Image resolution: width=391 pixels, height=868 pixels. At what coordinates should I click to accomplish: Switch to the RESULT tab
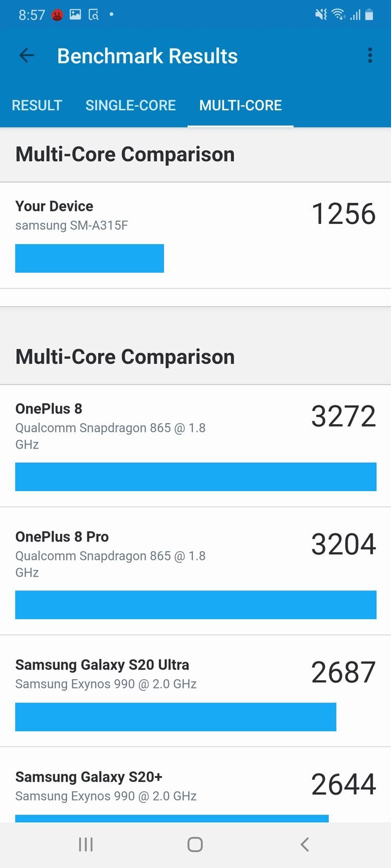[x=37, y=105]
